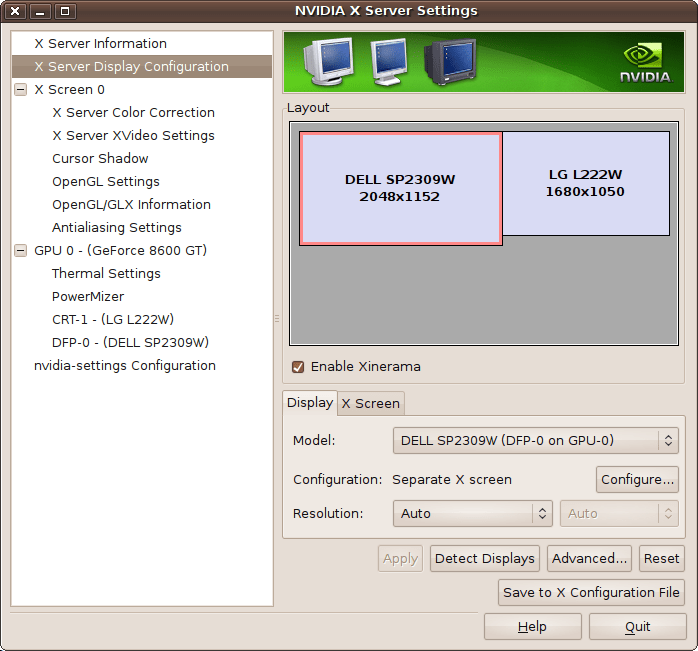
Task: Collapse the X Screen 0 tree node
Action: pyautogui.click(x=20, y=90)
